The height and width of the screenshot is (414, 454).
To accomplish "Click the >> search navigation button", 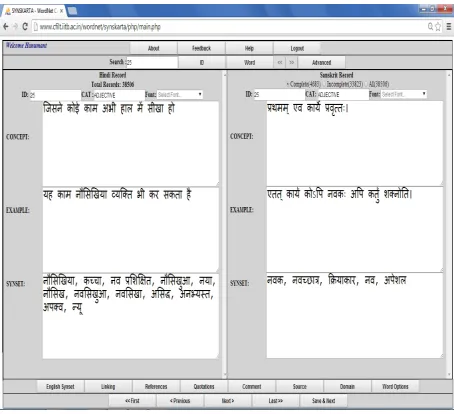I will [292, 62].
